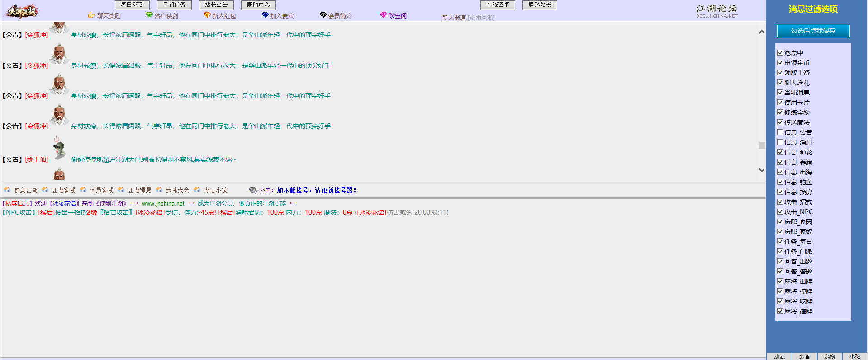The width and height of the screenshot is (868, 360).
Task: Open the www.jhchina.net link
Action: coord(163,204)
